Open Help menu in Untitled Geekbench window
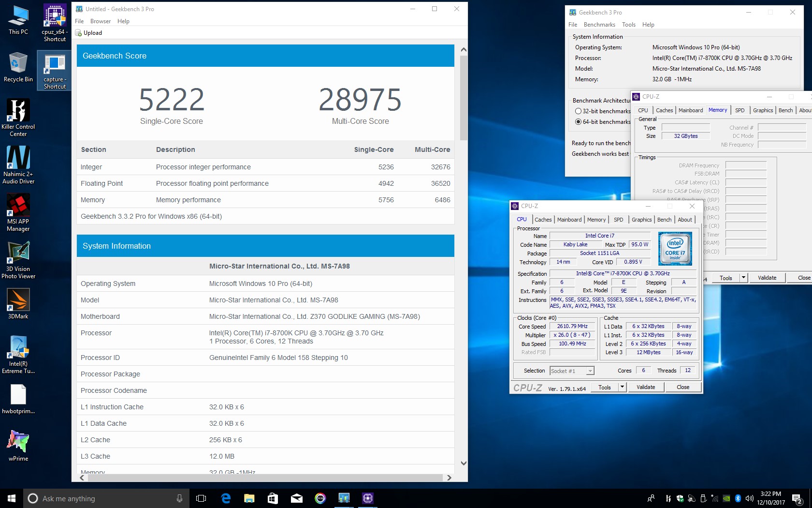Image resolution: width=812 pixels, height=508 pixels. pyautogui.click(x=123, y=21)
